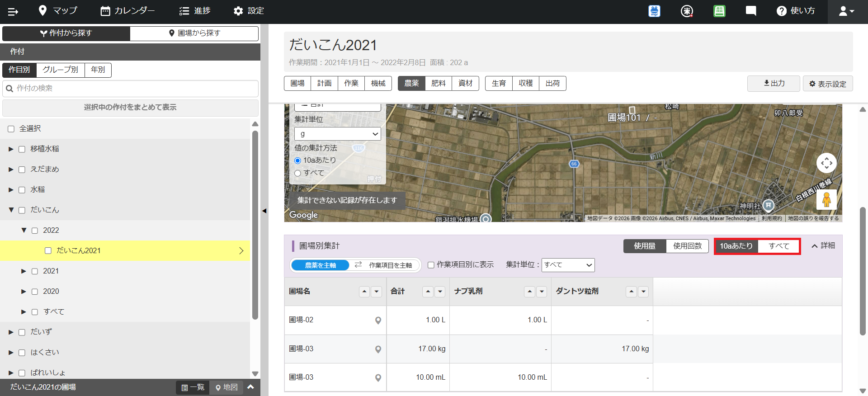Open the sidebar menu toggle icon
Image resolution: width=868 pixels, height=396 pixels.
click(13, 11)
